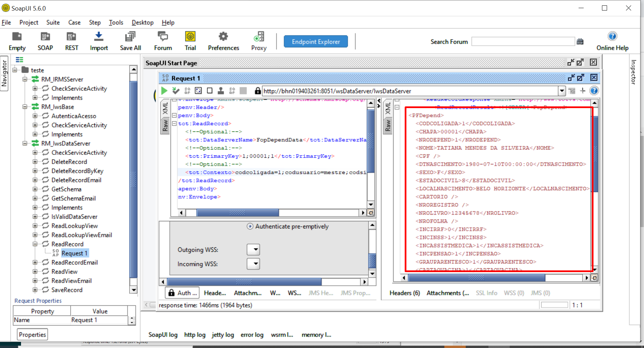Create an Empty project from the toolbar
The height and width of the screenshot is (348, 644).
[17, 41]
